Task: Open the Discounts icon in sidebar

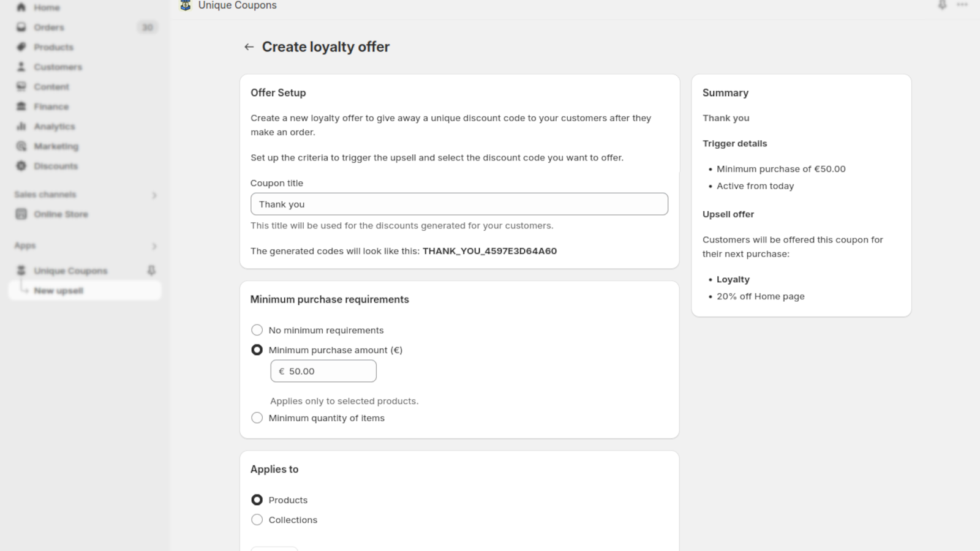Action: [21, 166]
